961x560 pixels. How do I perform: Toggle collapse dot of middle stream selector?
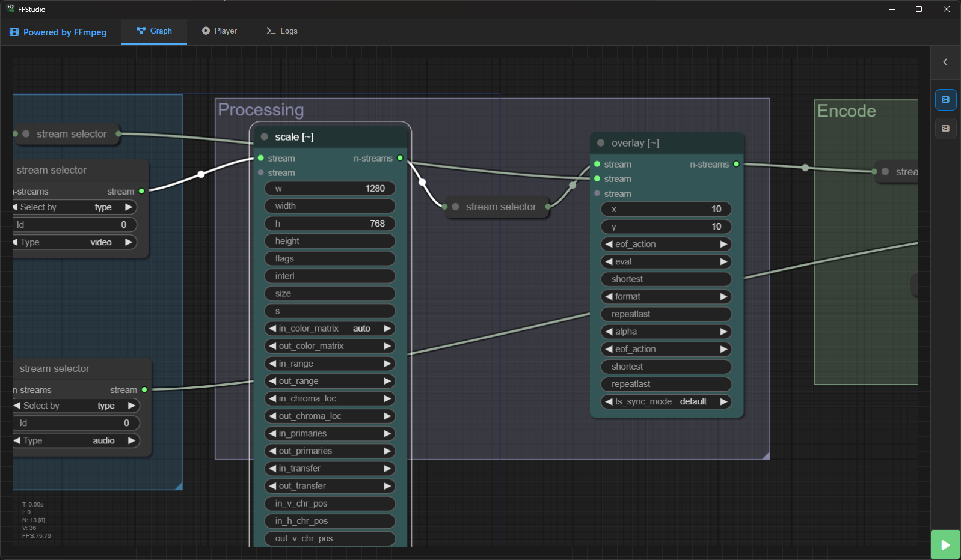point(456,207)
